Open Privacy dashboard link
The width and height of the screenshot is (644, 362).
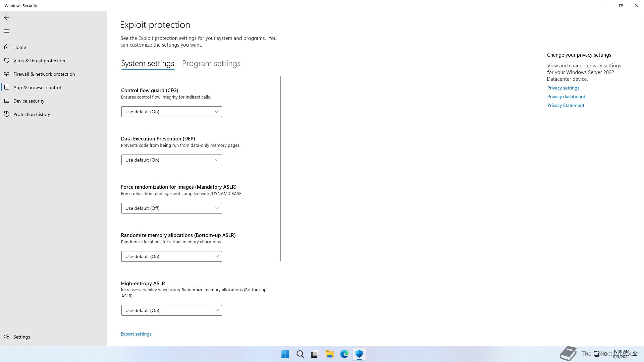pos(566,97)
